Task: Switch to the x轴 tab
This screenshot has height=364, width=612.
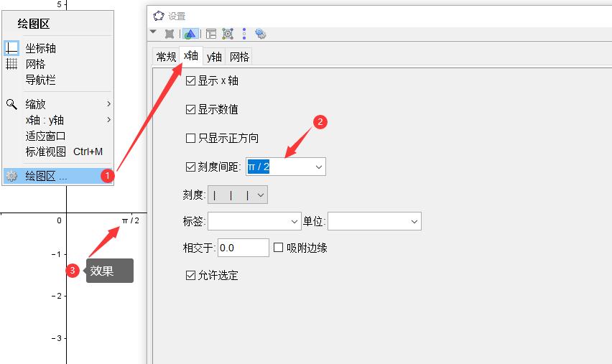Action: pos(191,56)
